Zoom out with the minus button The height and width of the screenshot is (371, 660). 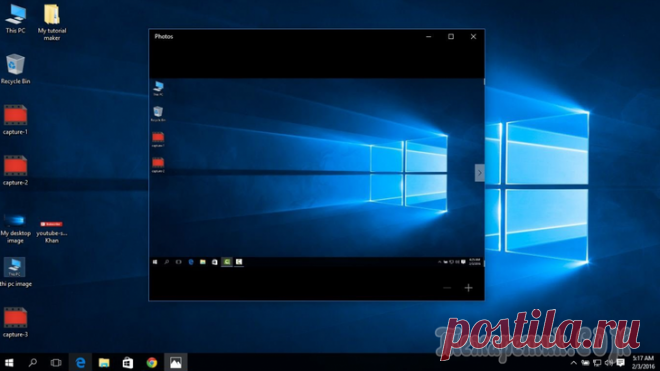[x=447, y=288]
